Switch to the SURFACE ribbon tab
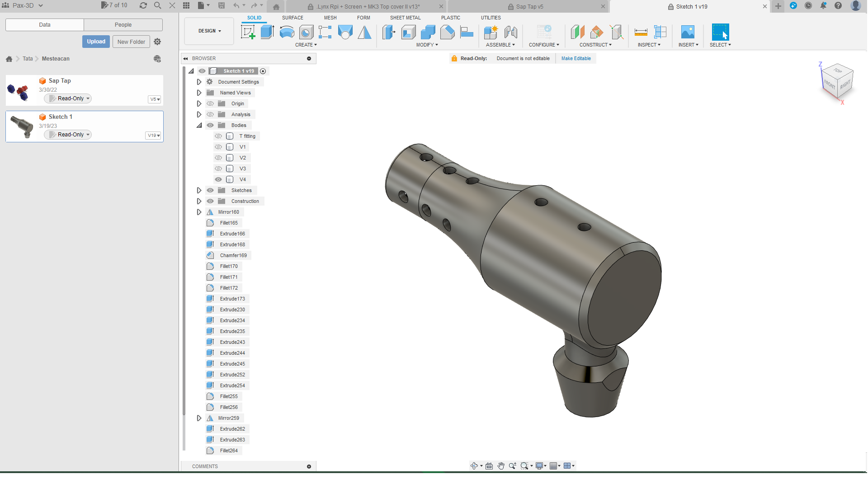868x488 pixels. [x=292, y=18]
